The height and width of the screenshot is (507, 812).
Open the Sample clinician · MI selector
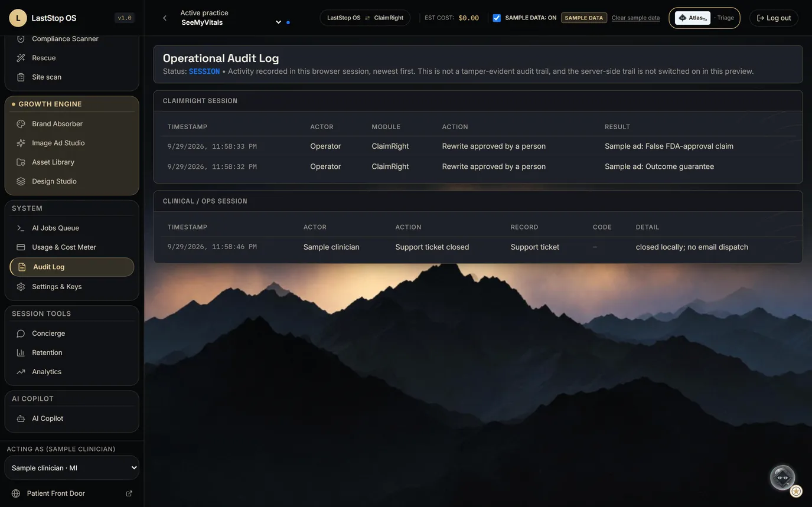(72, 468)
